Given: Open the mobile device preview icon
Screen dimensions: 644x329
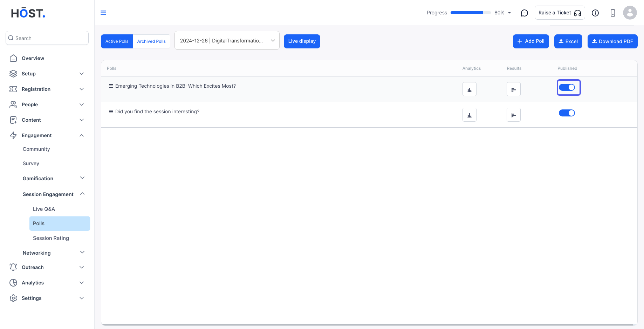Looking at the screenshot, I should 613,13.
